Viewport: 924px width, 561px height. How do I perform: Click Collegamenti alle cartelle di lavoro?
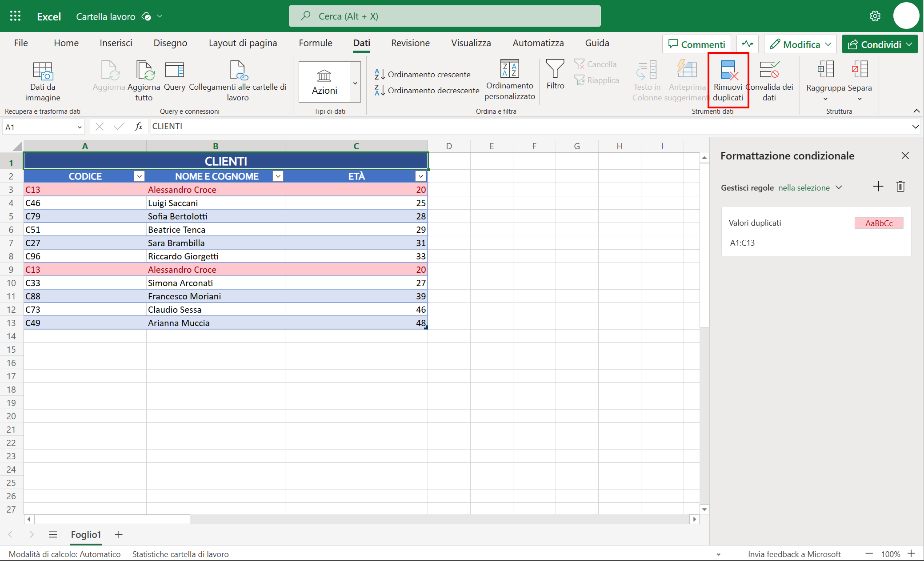pyautogui.click(x=237, y=82)
